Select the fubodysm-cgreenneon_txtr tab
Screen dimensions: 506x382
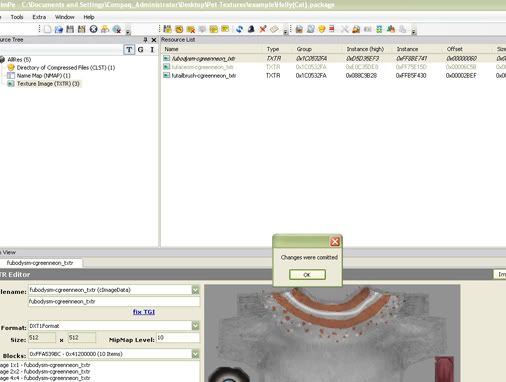point(40,263)
